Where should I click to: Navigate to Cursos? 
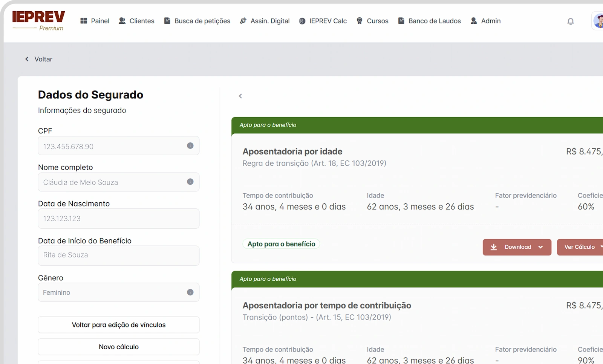point(372,21)
